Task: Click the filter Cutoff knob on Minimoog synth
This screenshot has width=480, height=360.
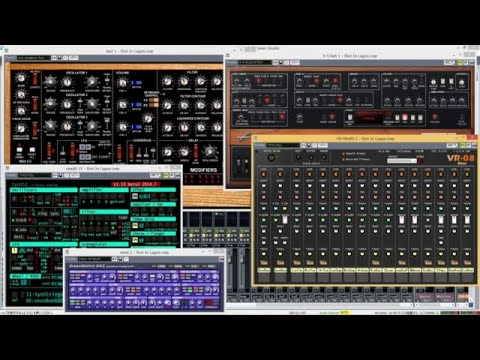Action: 167,81
